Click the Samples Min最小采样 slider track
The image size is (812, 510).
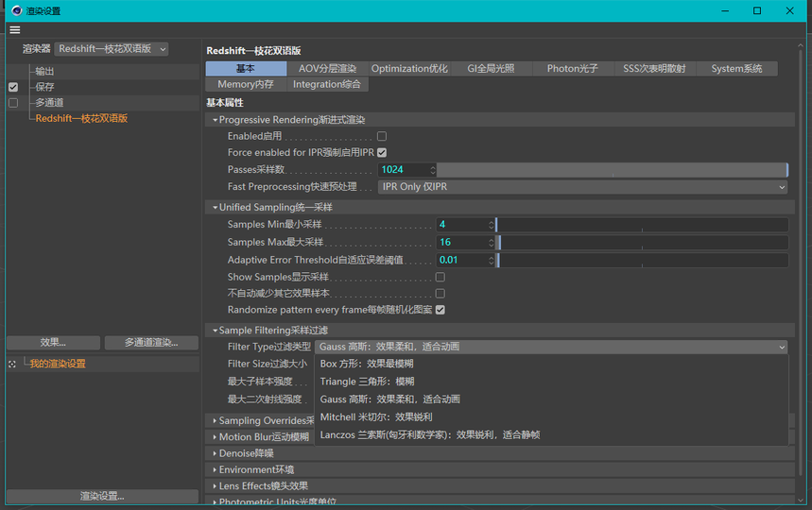[642, 225]
